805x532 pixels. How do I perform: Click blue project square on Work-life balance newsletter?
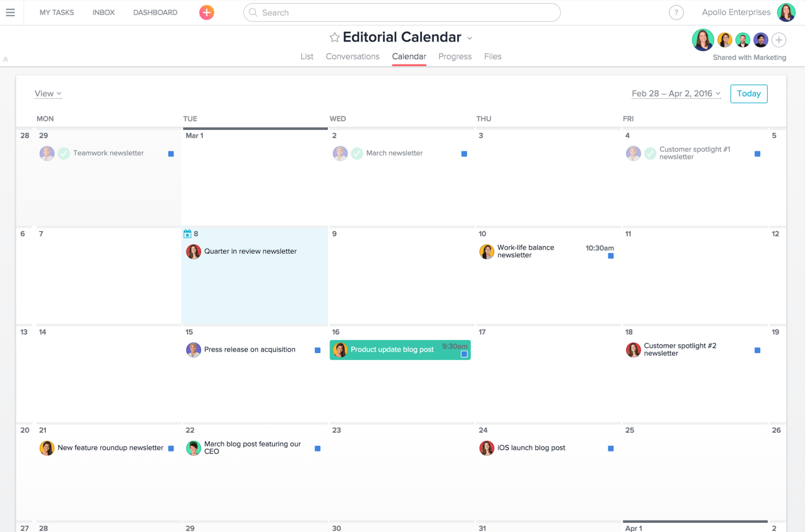611,256
